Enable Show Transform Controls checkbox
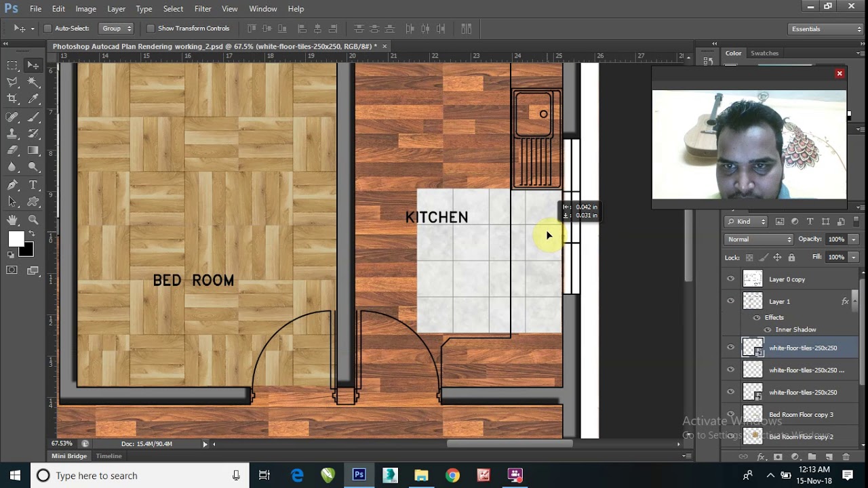868x488 pixels. (x=151, y=28)
